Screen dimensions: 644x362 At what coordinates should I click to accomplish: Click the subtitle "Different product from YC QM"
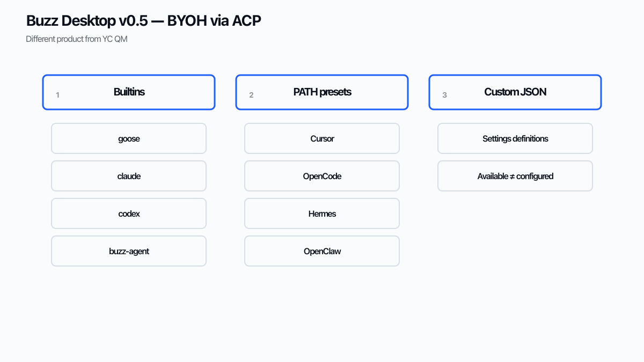tap(77, 39)
